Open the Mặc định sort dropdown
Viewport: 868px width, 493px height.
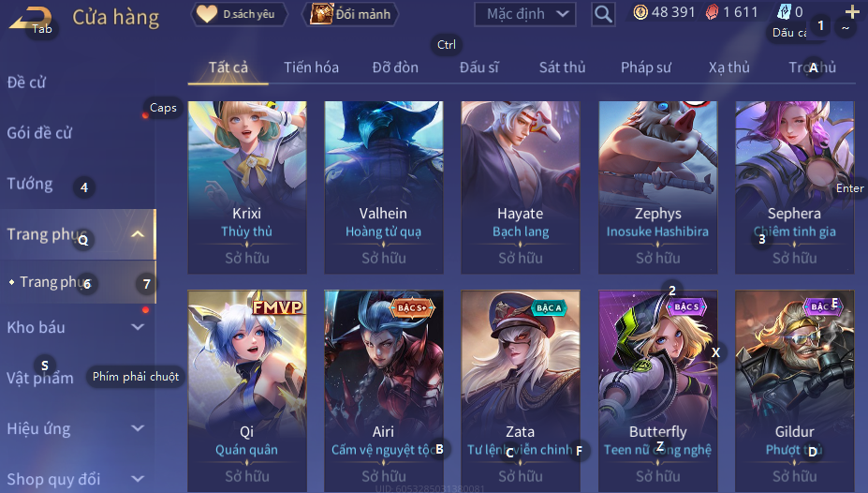(x=524, y=14)
